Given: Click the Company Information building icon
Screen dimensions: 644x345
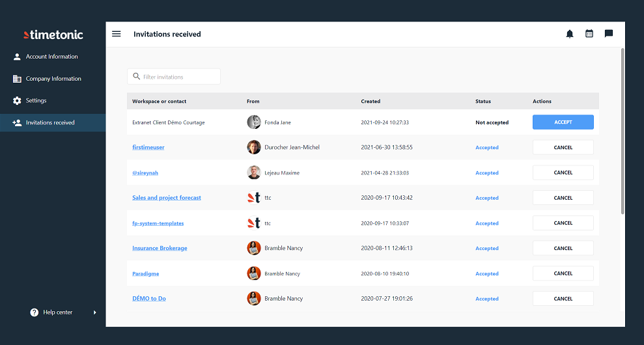Looking at the screenshot, I should [17, 79].
